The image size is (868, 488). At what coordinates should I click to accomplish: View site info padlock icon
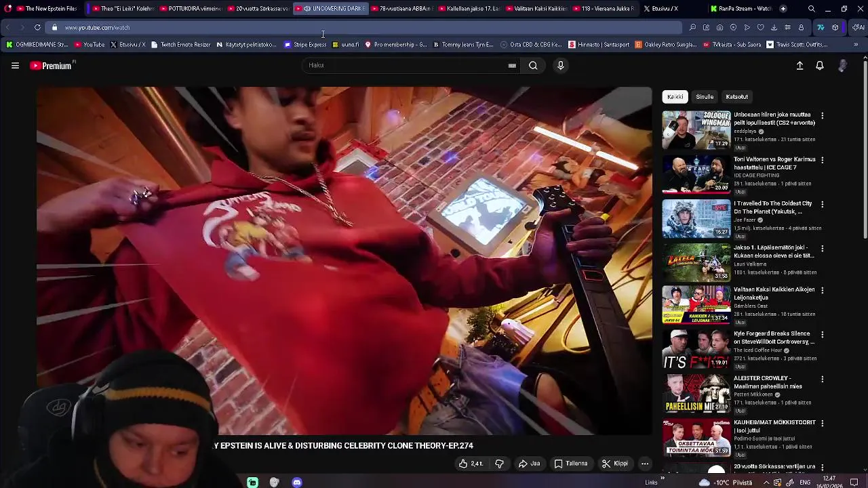(x=55, y=28)
